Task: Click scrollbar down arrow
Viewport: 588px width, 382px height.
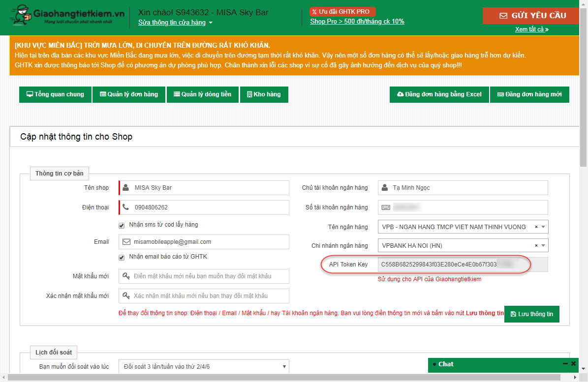Action: 583,369
